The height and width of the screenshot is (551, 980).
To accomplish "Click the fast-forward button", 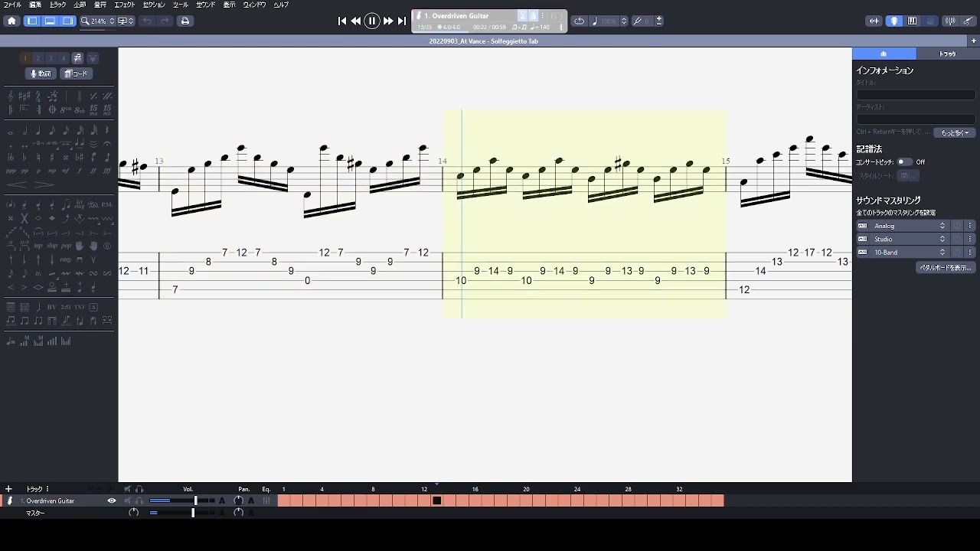I will click(x=388, y=21).
